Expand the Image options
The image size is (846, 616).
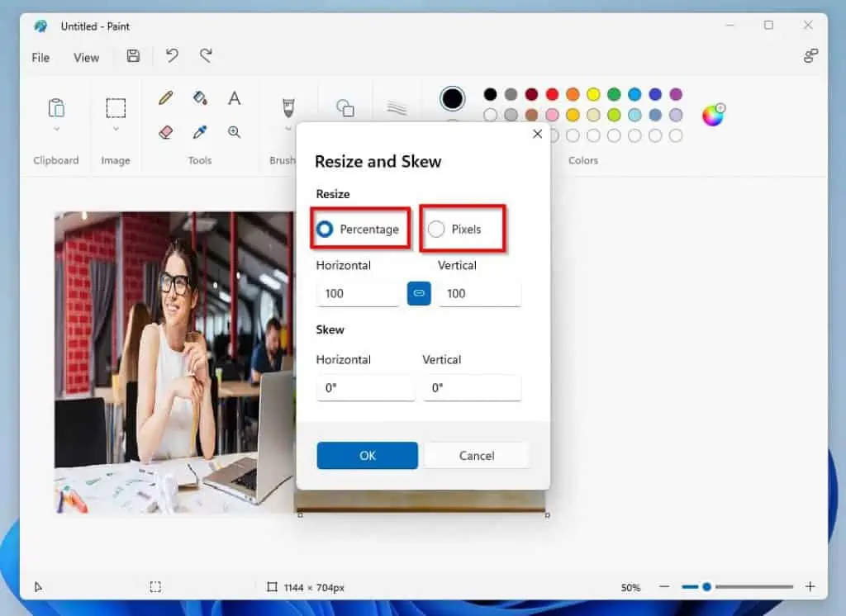[116, 129]
